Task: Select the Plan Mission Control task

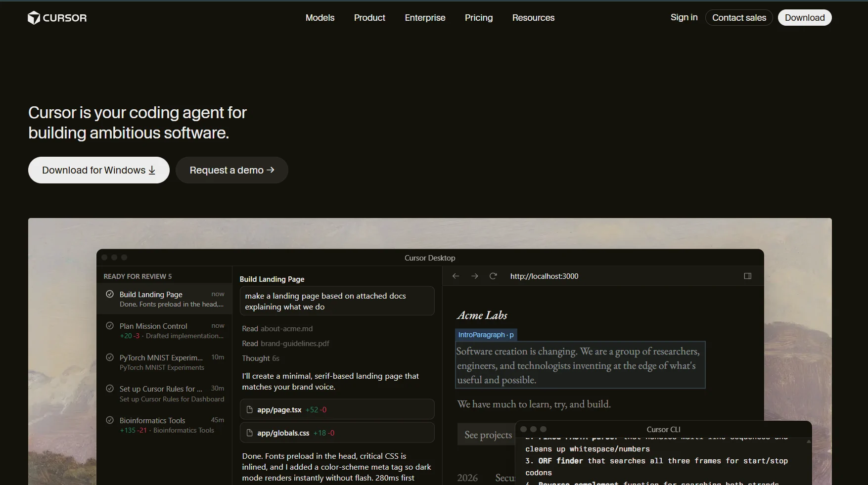Action: (164, 331)
